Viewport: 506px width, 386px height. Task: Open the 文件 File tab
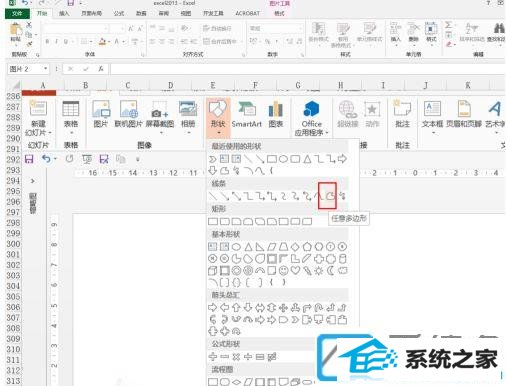[x=17, y=13]
